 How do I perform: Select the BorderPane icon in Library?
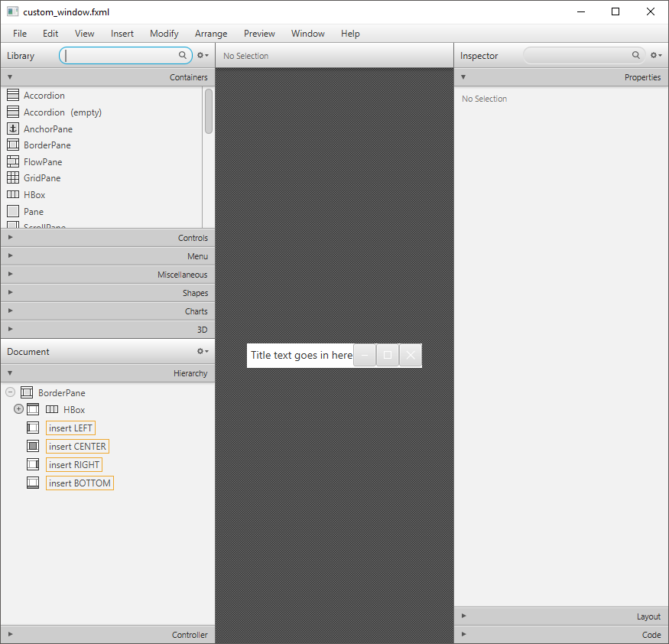pos(13,145)
